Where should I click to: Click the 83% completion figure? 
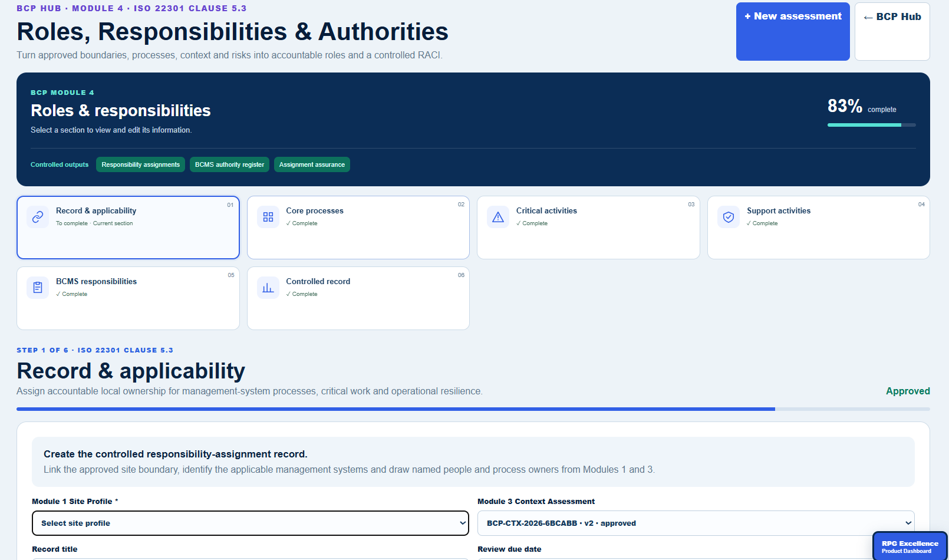(845, 106)
